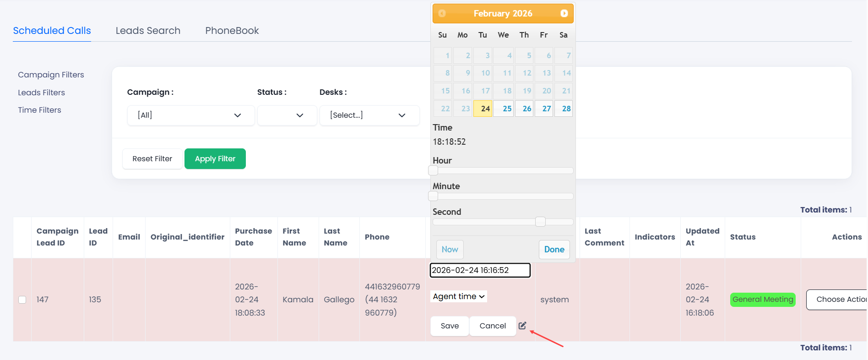Select February 24 in the calendar
This screenshot has height=360, width=868.
(483, 109)
